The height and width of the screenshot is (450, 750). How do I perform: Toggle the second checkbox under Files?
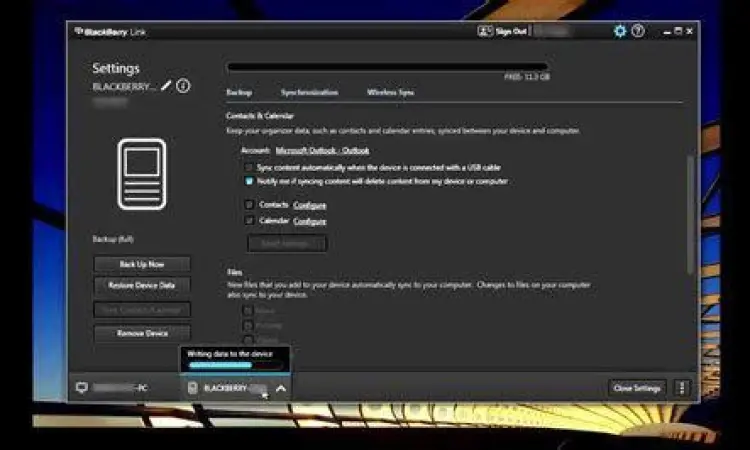248,326
